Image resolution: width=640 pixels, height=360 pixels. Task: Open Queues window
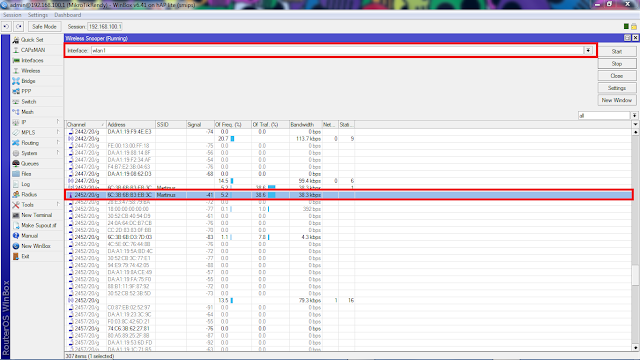tap(30, 163)
